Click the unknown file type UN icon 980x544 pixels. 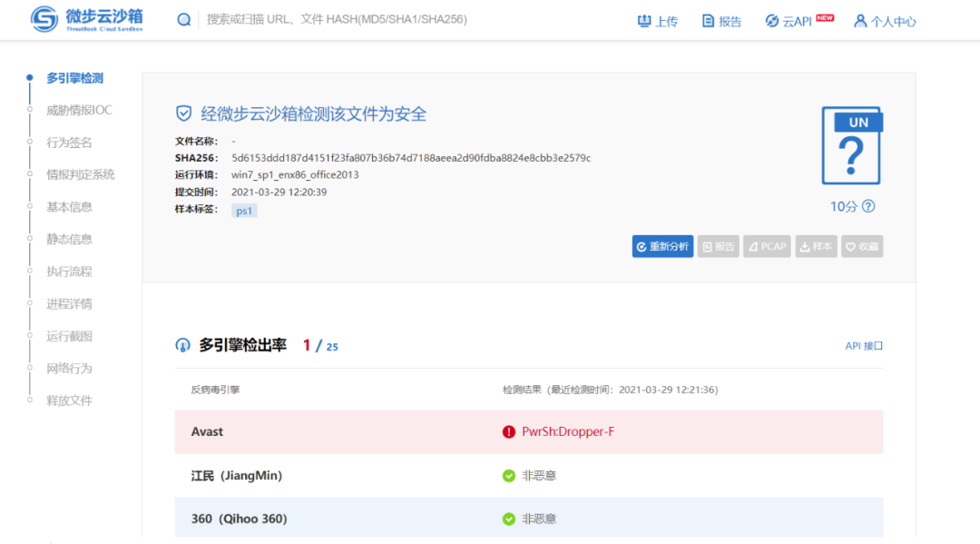click(x=852, y=145)
